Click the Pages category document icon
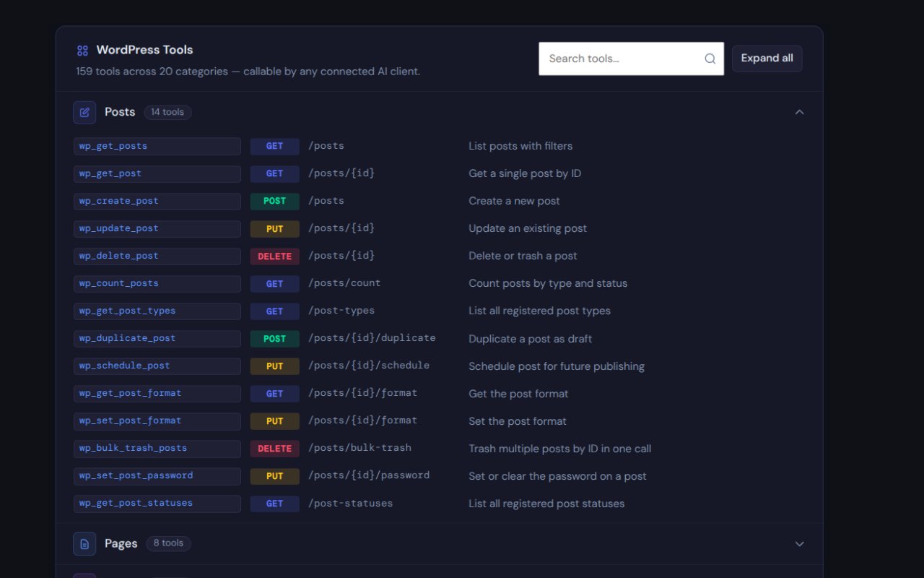924x578 pixels. click(x=84, y=543)
